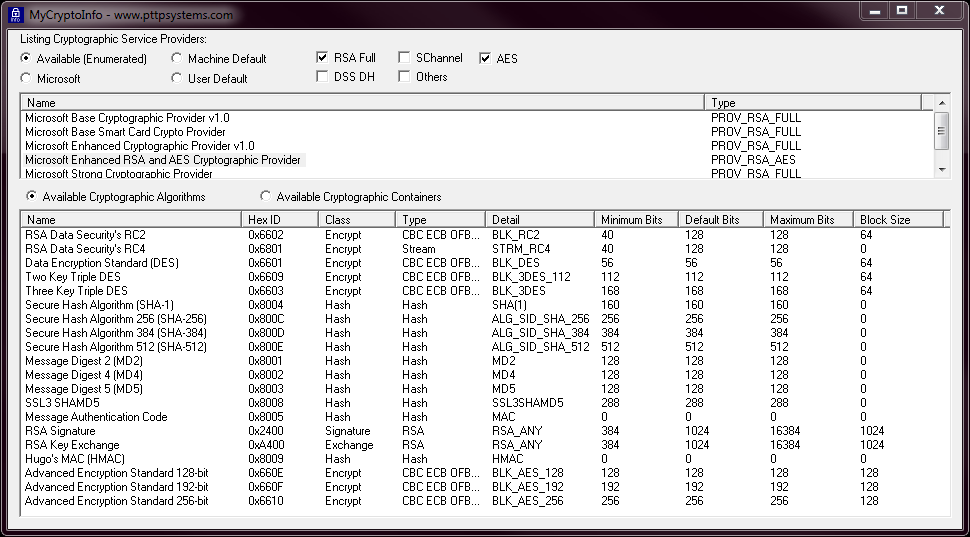Select Microsoft Base Smart Card Crypto Provider
This screenshot has height=537, width=970.
point(125,132)
